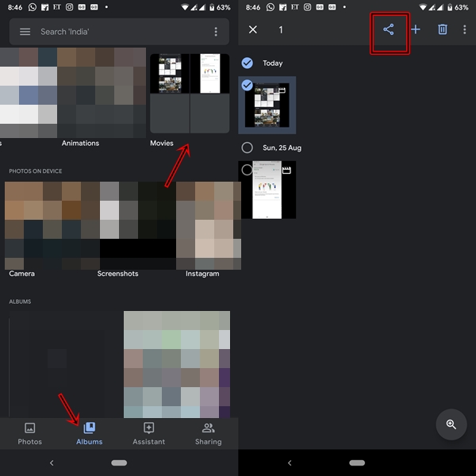Open the selection overflow menu
Viewport: 476px width, 476px height.
tap(464, 29)
